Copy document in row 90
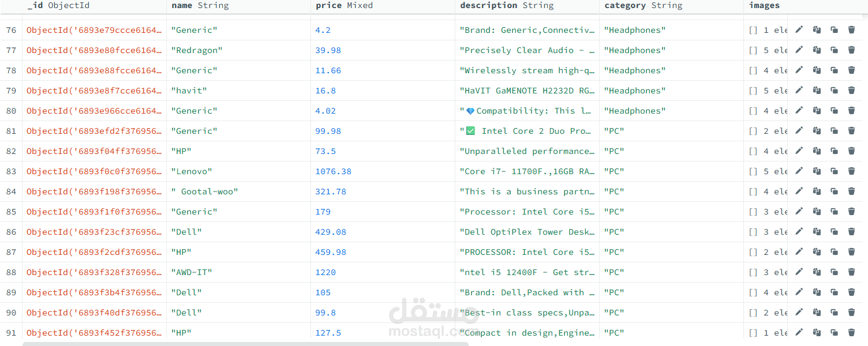This screenshot has width=868, height=346. point(817,313)
